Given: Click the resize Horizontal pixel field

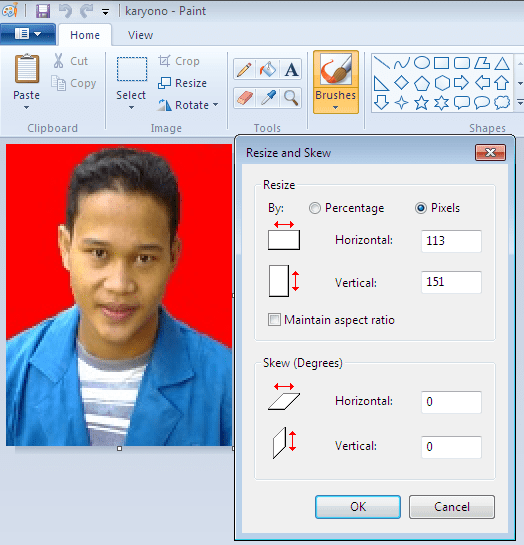Looking at the screenshot, I should [451, 241].
